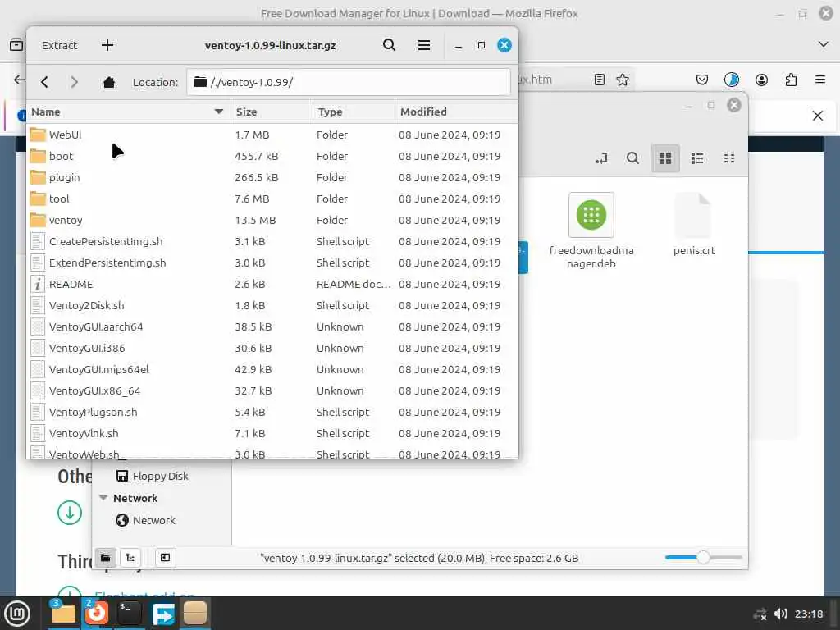This screenshot has height=630, width=840.
Task: Go to archive home folder
Action: point(109,82)
